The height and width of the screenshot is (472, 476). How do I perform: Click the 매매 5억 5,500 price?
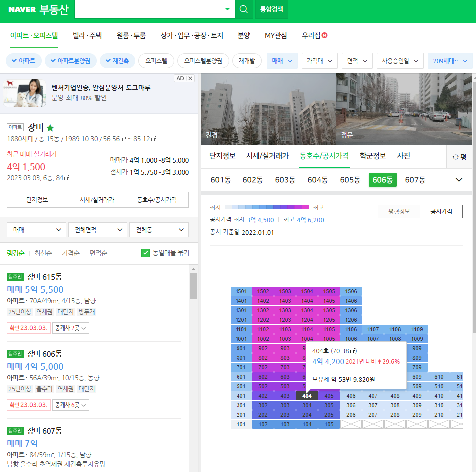tap(35, 289)
